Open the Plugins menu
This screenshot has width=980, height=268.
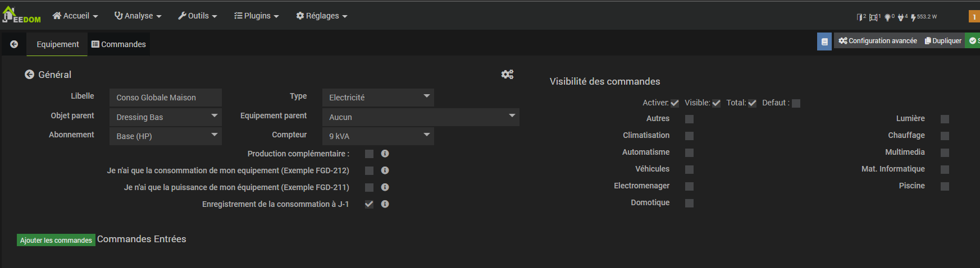pos(256,16)
